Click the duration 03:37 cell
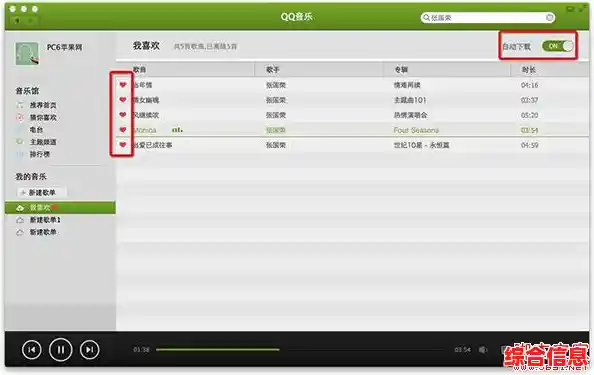This screenshot has width=594, height=375. tap(529, 100)
